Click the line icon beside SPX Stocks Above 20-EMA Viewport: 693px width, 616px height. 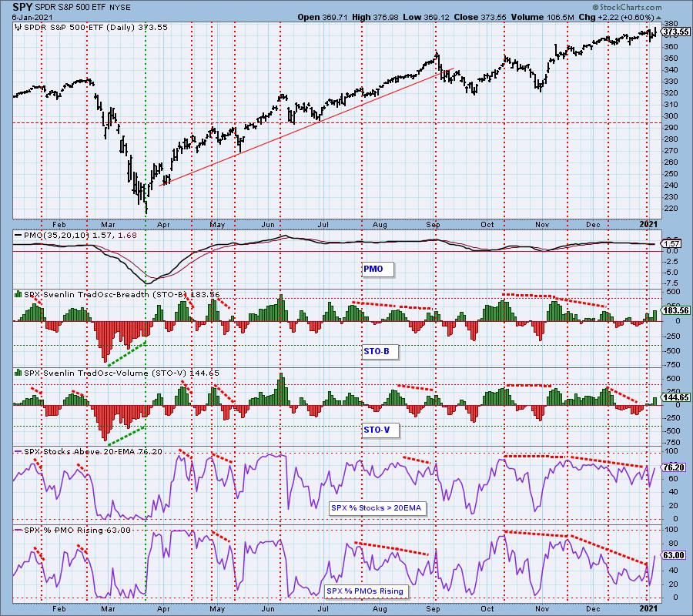(x=18, y=452)
